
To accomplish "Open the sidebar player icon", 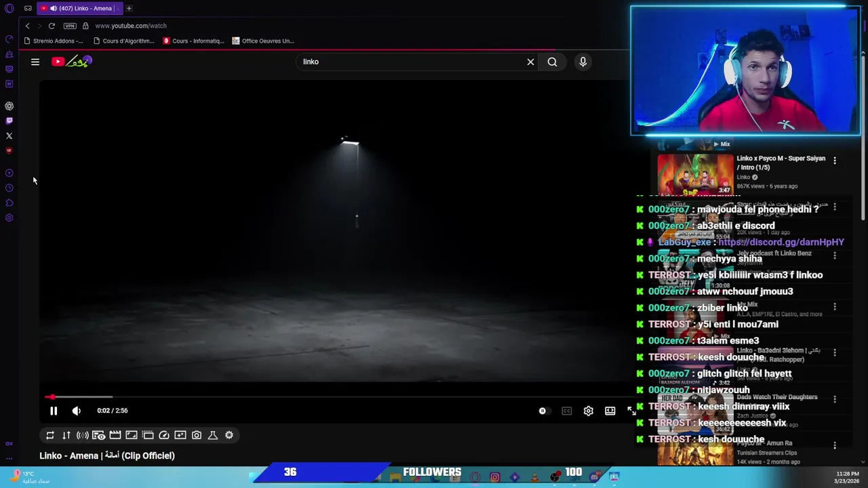I will [x=9, y=173].
